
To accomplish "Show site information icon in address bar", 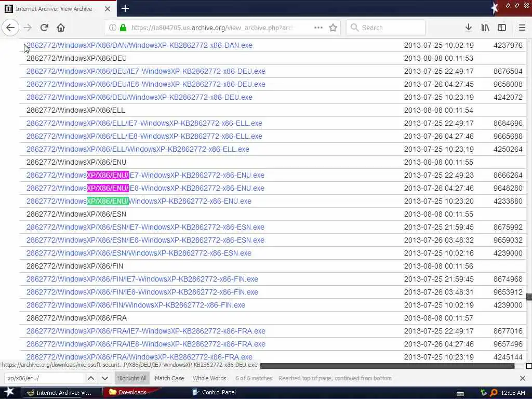I will pyautogui.click(x=112, y=28).
